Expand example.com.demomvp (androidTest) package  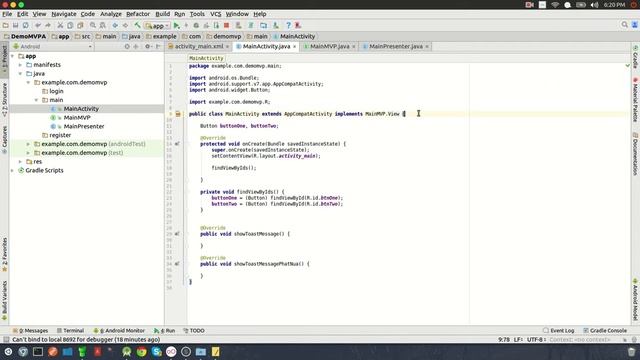pos(28,144)
